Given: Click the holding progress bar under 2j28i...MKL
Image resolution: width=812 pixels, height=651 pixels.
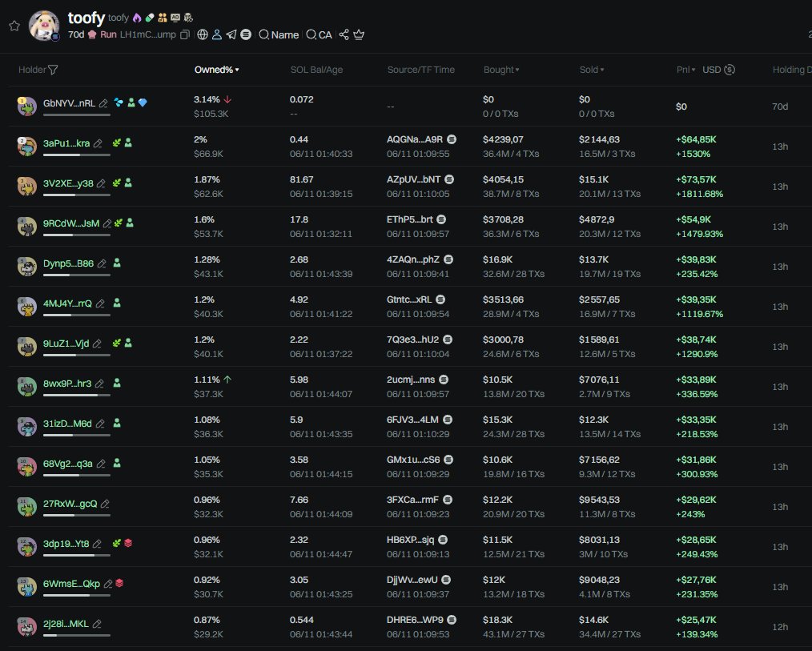Looking at the screenshot, I should pyautogui.click(x=77, y=636).
